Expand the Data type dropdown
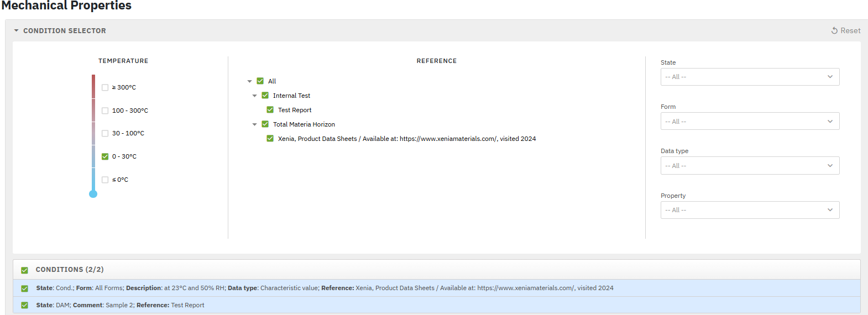Screen dimensions: 868x315 click(749, 166)
